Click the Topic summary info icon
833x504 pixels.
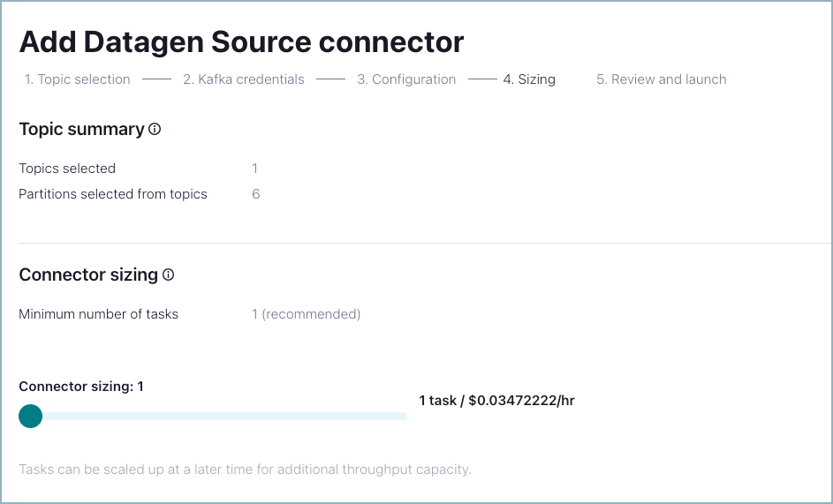click(x=155, y=129)
